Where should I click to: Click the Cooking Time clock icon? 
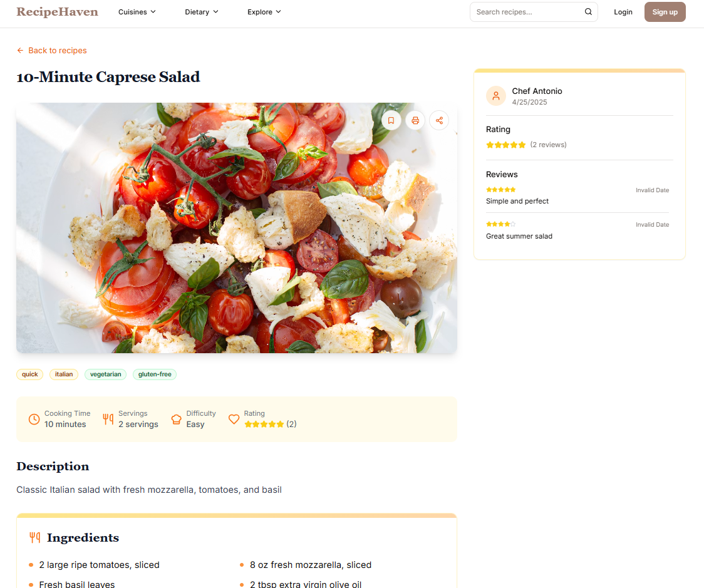point(34,419)
